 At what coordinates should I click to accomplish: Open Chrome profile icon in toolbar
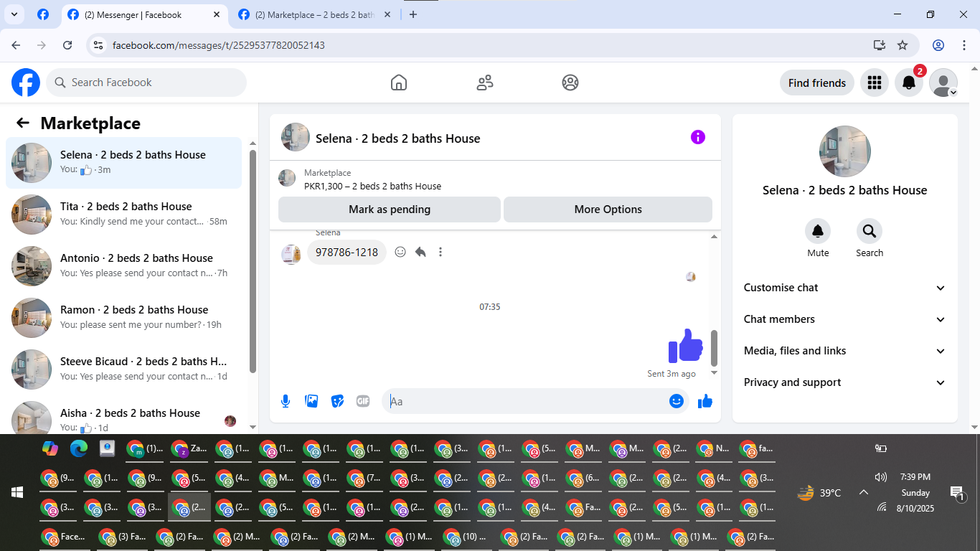click(938, 45)
